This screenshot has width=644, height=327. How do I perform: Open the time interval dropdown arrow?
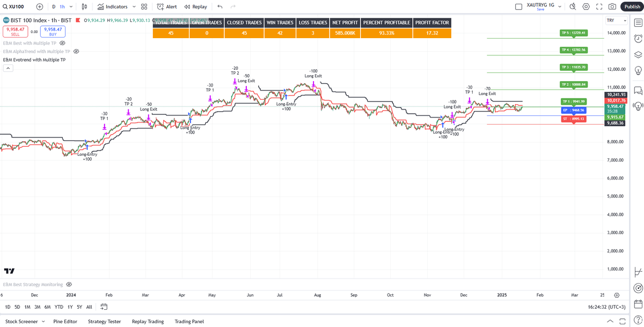pyautogui.click(x=72, y=6)
